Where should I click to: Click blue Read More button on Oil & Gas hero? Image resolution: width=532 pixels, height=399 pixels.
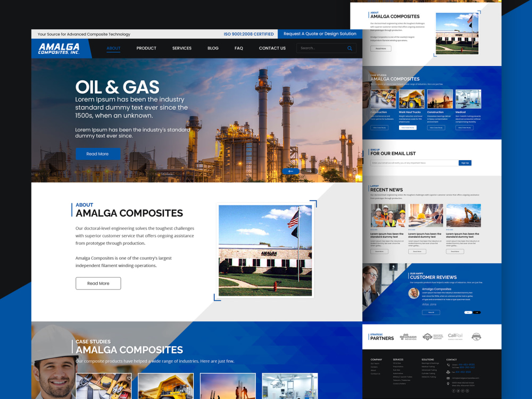coord(98,154)
